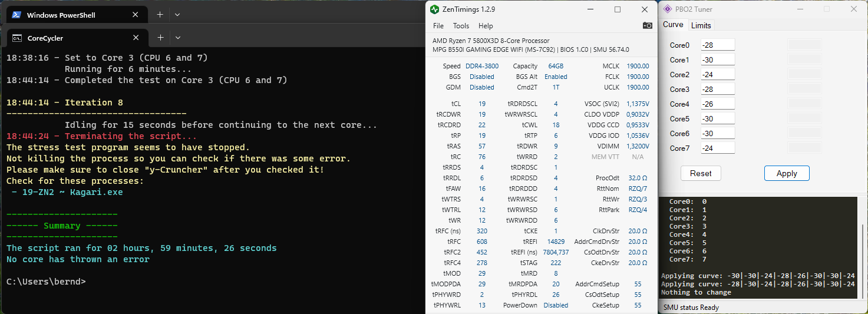Click the VDDG IOD 1,0536V value
Screen dimensions: 868x314
pos(638,135)
